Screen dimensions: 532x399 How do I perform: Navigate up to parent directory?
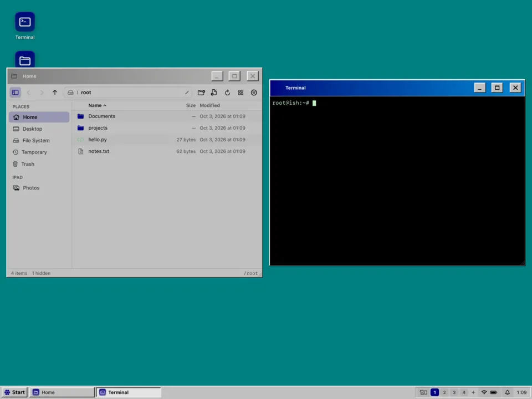(55, 93)
